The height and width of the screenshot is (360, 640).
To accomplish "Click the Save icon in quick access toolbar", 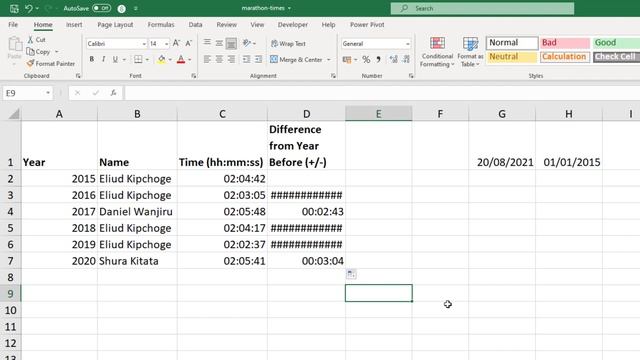I will point(14,8).
